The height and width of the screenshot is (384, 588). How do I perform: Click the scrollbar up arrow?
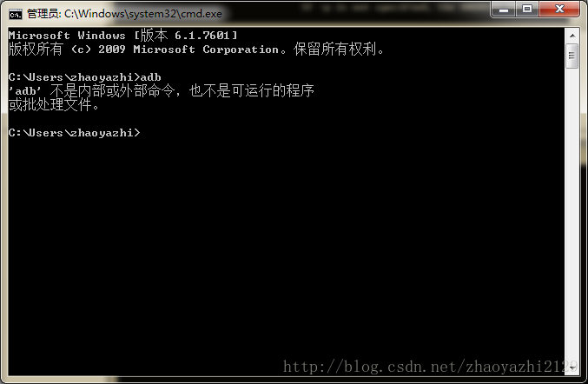pos(571,36)
